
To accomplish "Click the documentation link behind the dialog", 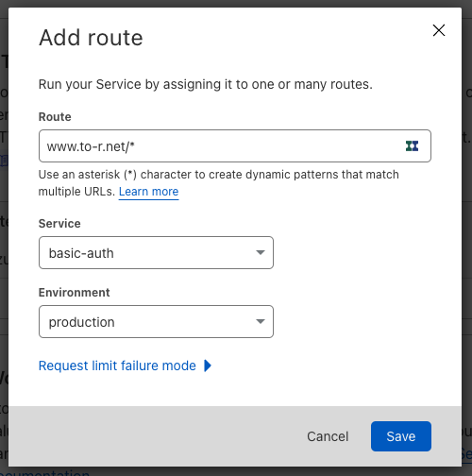I will (44, 472).
